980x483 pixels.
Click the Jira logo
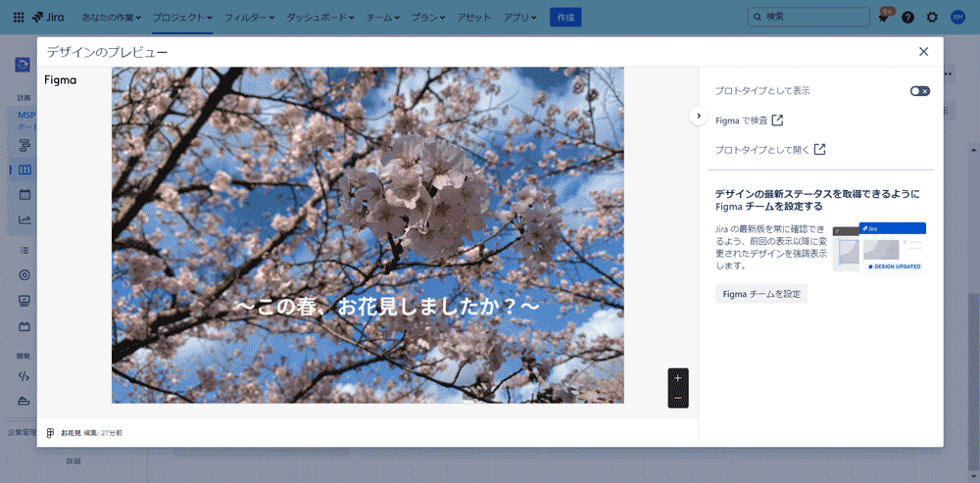pyautogui.click(x=48, y=17)
